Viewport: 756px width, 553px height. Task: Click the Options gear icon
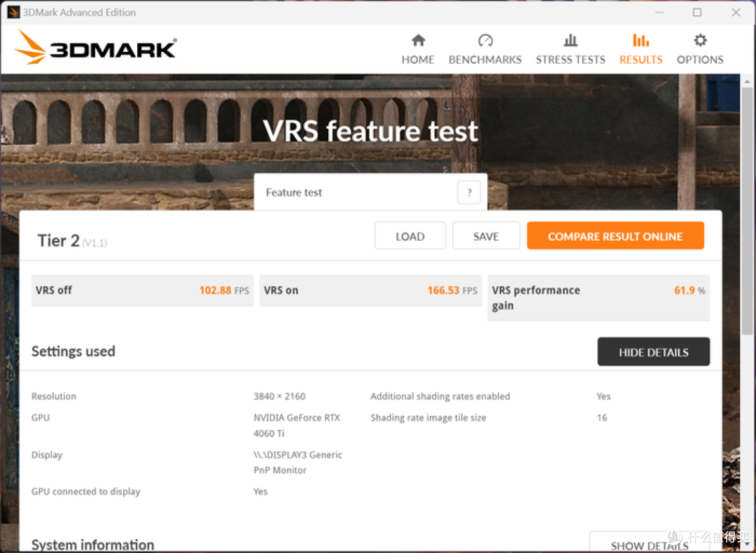click(x=700, y=40)
